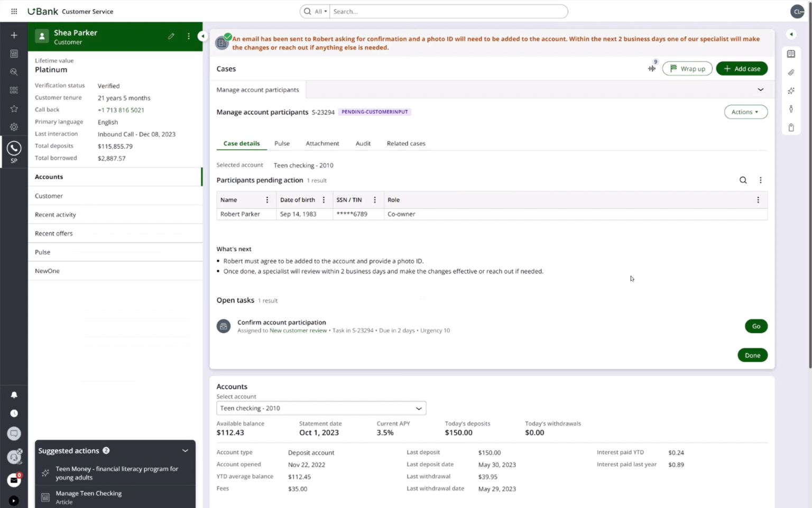Collapse the Suggested actions panel

click(185, 451)
